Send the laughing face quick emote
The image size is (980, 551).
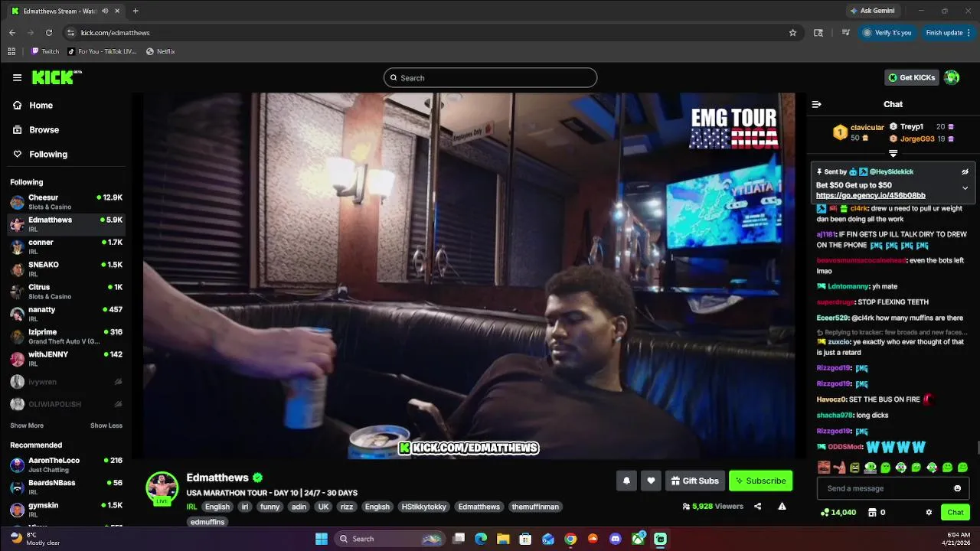(823, 467)
